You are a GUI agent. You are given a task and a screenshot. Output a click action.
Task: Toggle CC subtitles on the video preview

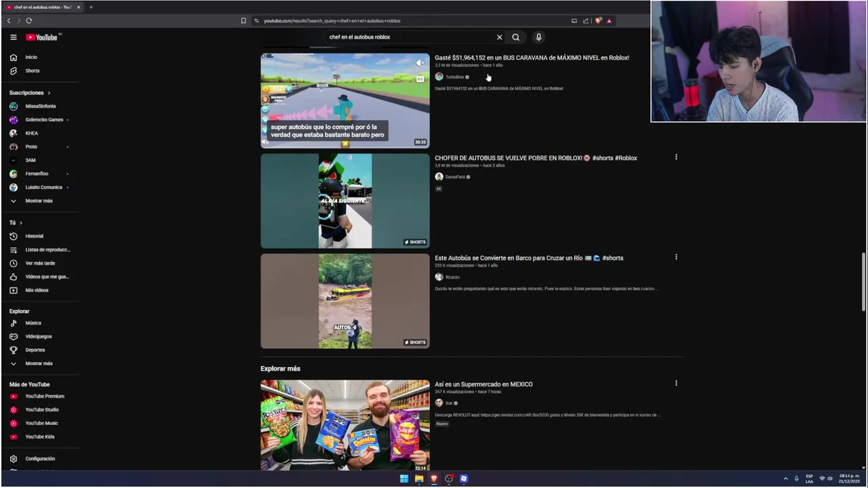(x=420, y=79)
